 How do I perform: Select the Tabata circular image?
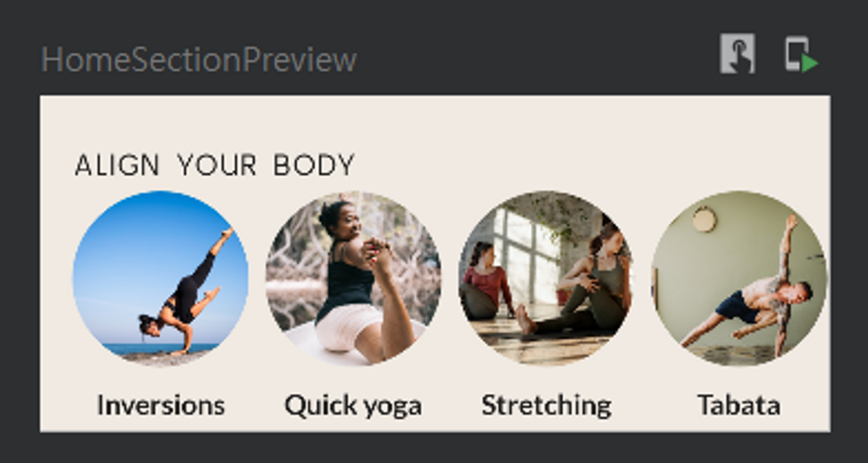739,278
